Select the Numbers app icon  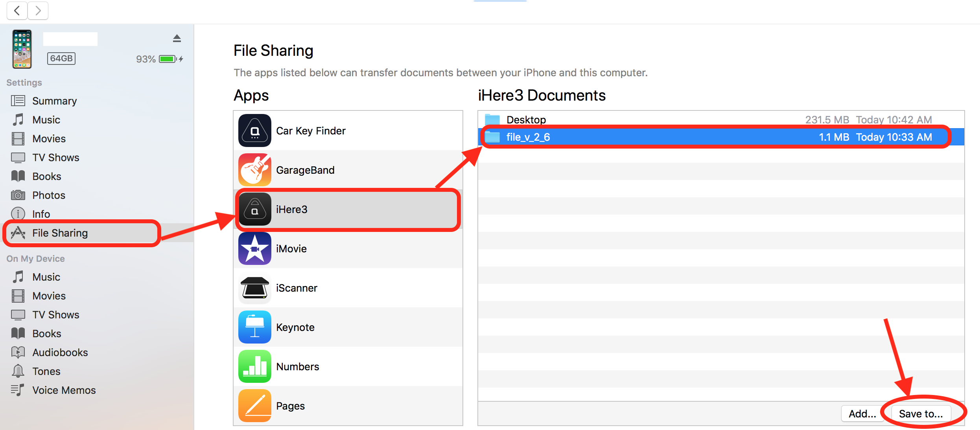pos(254,366)
